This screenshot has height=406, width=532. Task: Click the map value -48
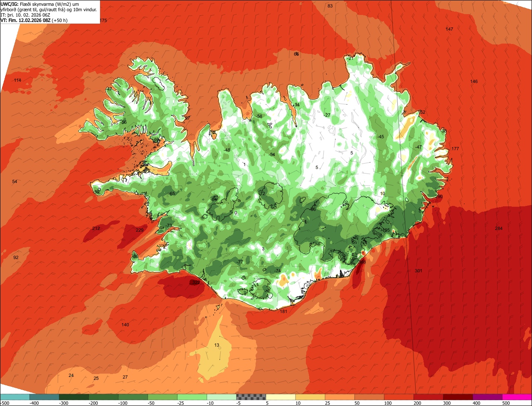[227, 150]
